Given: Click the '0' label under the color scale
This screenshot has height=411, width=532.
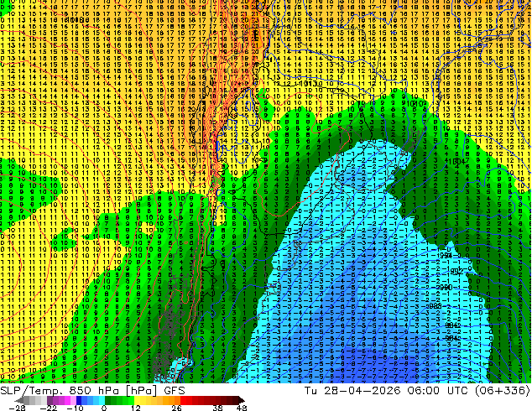Looking at the screenshot, I should (104, 408).
